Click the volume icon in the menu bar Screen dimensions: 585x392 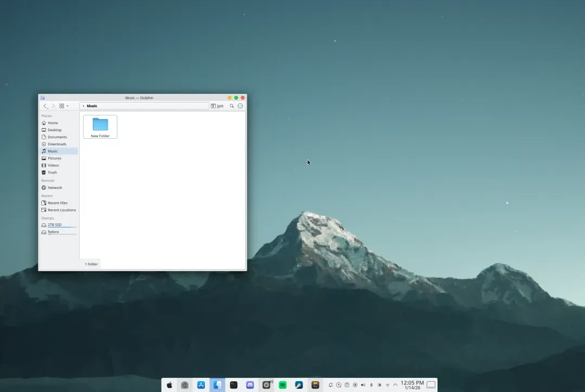click(363, 384)
